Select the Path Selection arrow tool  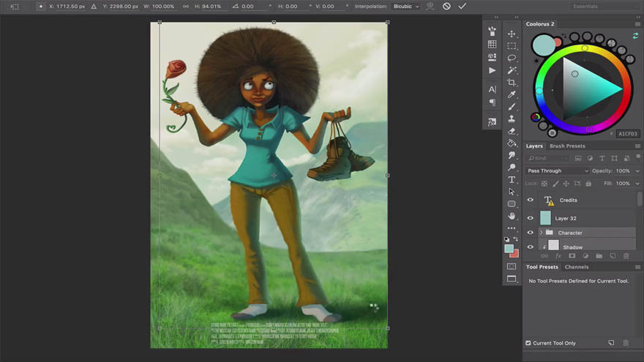(512, 192)
